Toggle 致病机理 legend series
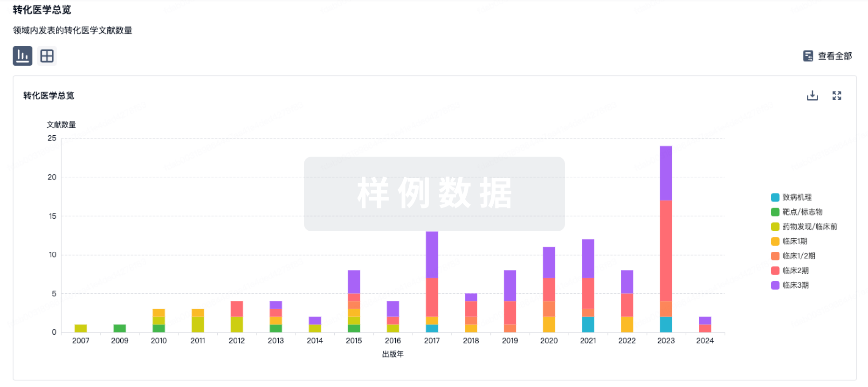 click(x=797, y=197)
